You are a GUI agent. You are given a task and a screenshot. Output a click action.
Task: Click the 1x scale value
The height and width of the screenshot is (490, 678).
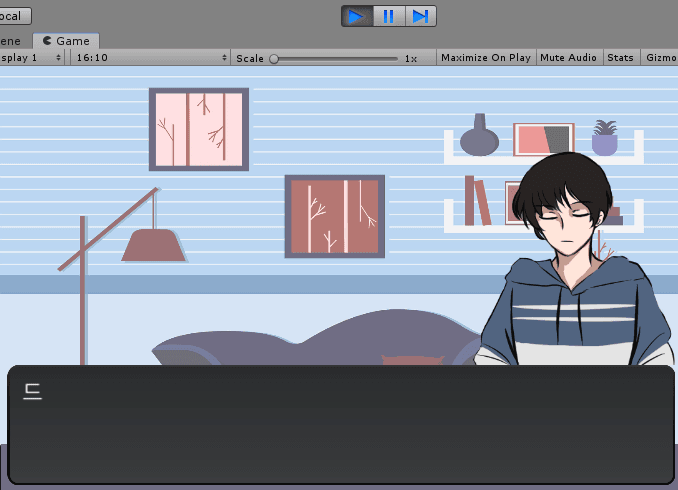point(411,58)
